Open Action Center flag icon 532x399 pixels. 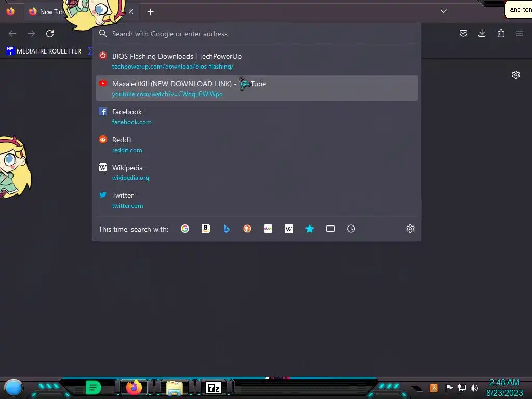[x=449, y=388]
